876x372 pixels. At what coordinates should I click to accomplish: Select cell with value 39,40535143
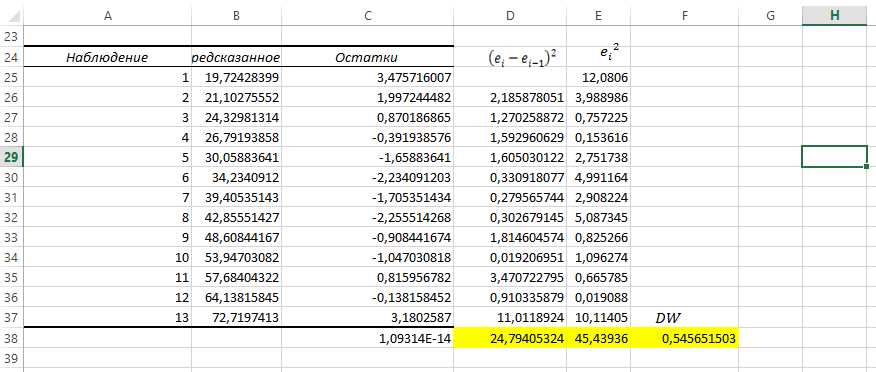[x=236, y=197]
